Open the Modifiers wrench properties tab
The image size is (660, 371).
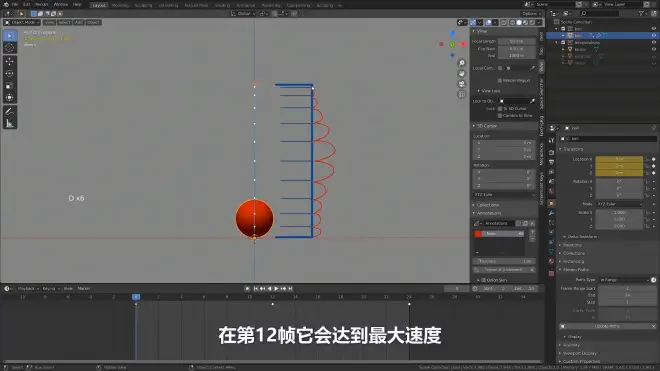(551, 213)
